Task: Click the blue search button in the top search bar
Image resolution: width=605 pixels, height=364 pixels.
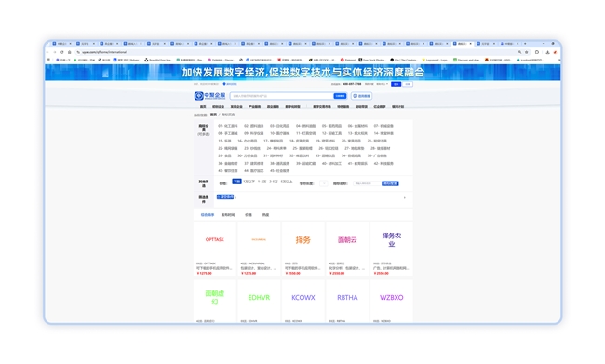Action: tap(340, 96)
